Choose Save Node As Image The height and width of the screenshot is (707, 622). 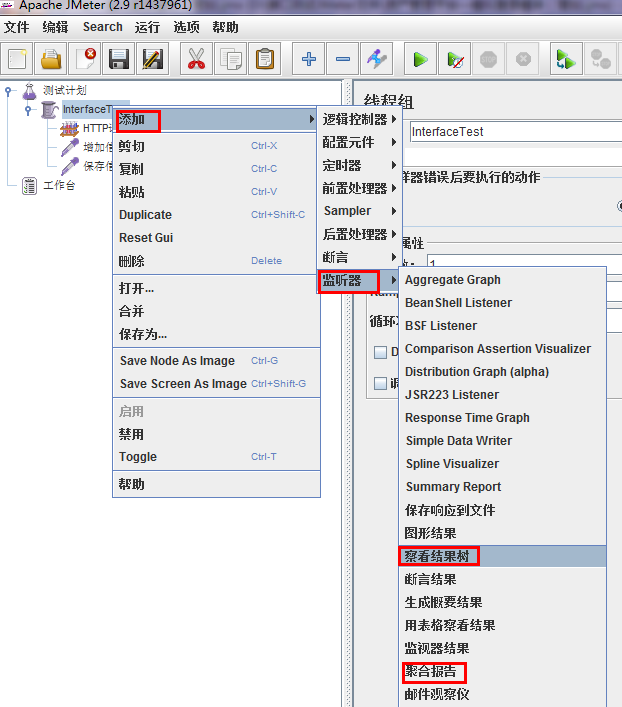pyautogui.click(x=217, y=361)
